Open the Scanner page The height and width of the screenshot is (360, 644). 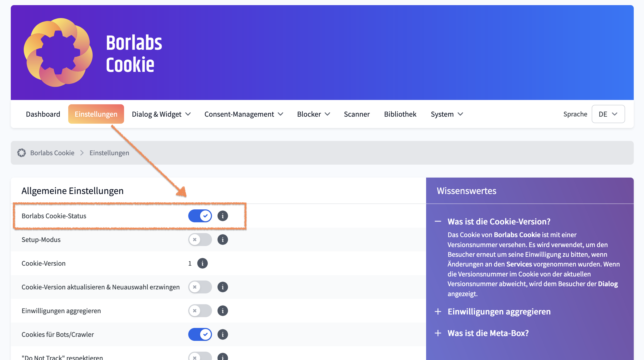[357, 114]
